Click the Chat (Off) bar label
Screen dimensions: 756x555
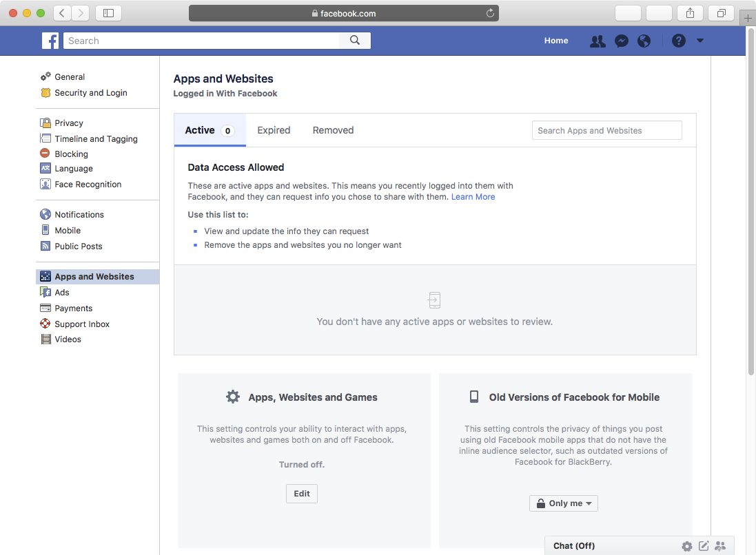coord(574,546)
